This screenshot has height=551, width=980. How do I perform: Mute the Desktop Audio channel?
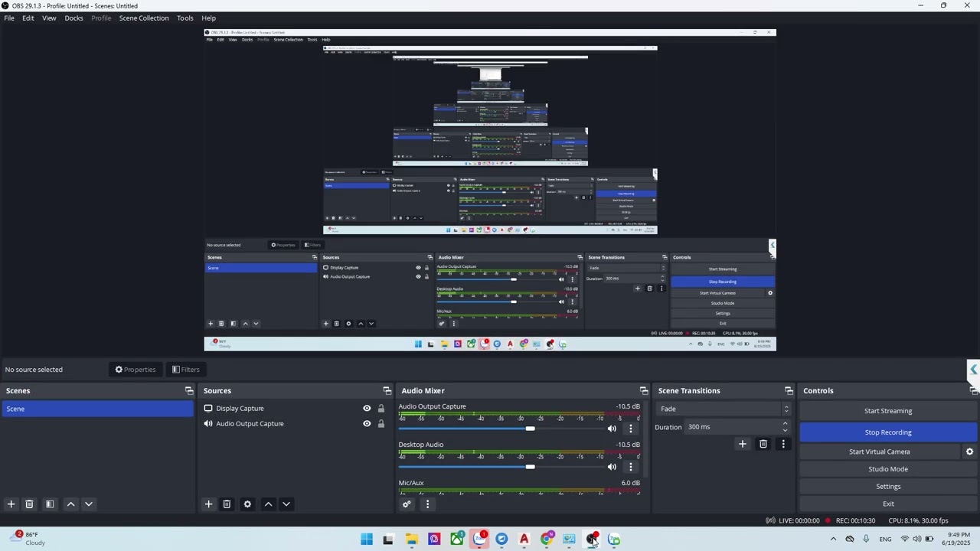[612, 467]
